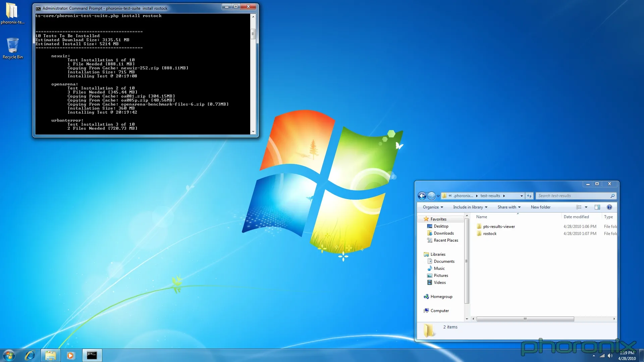Expand the views options dropdown arrow
Viewport: 644px width, 362px height.
point(586,207)
